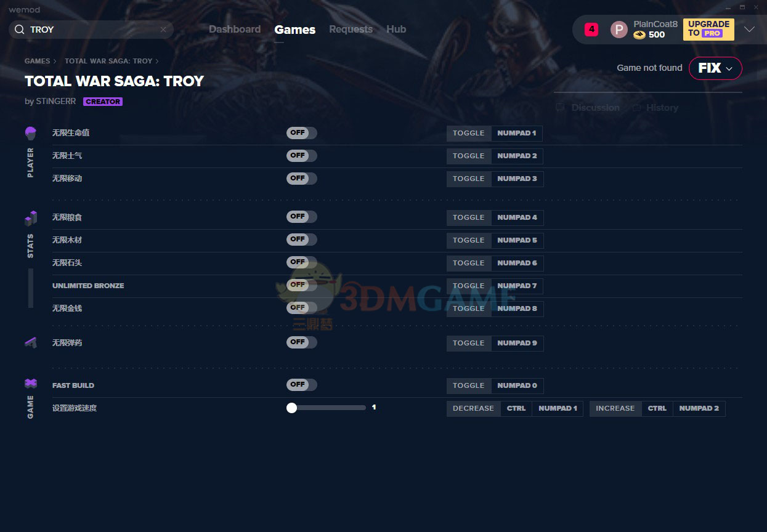Click the PlainCoat8 profile avatar
The width and height of the screenshot is (767, 532).
point(619,30)
